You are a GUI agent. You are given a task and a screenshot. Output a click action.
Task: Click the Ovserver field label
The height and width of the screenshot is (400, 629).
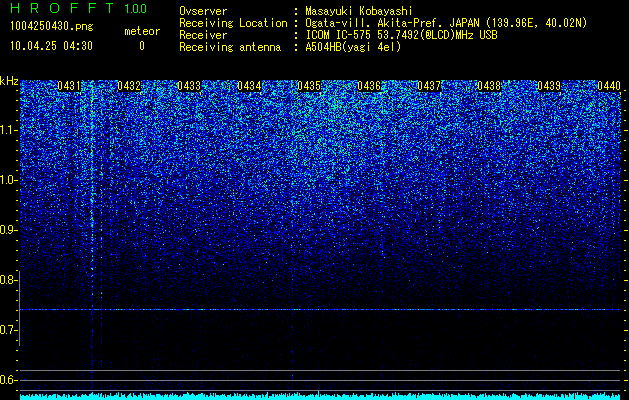point(203,11)
